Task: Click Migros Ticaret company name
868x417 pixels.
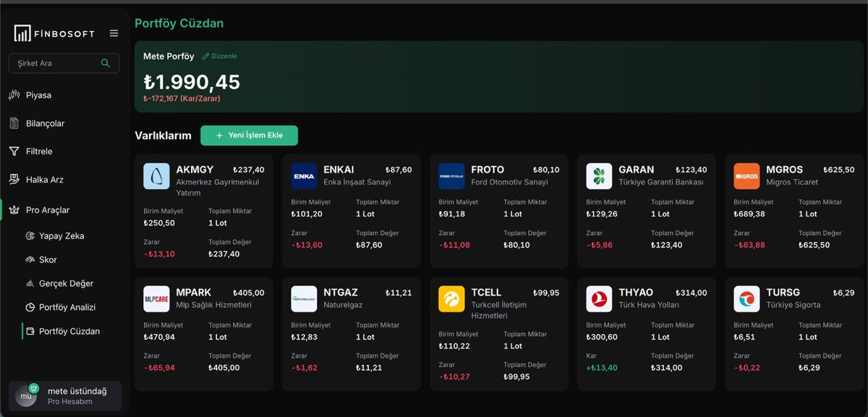Action: 793,182
